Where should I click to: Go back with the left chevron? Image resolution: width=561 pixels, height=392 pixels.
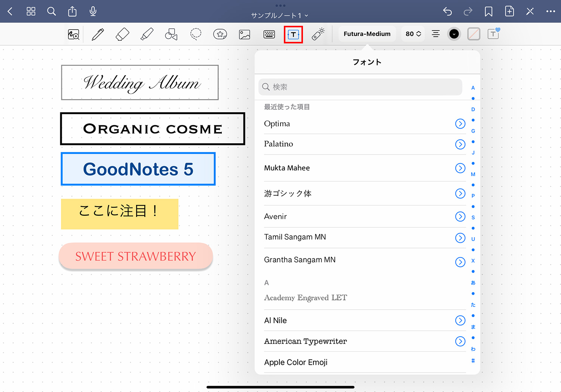(x=10, y=12)
